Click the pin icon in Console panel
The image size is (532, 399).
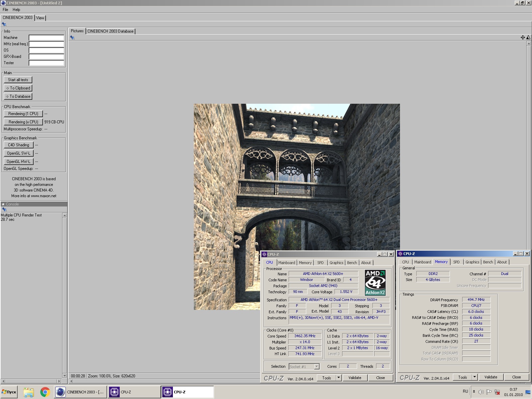coord(4,209)
